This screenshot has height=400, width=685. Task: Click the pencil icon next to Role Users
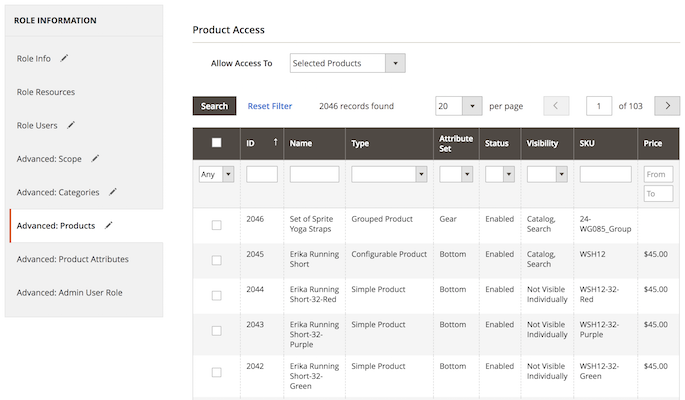71,125
